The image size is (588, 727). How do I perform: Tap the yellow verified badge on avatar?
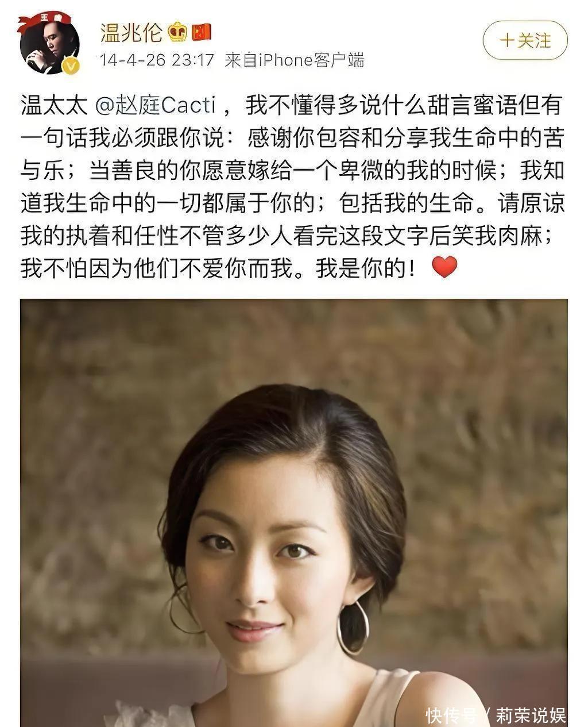point(70,67)
